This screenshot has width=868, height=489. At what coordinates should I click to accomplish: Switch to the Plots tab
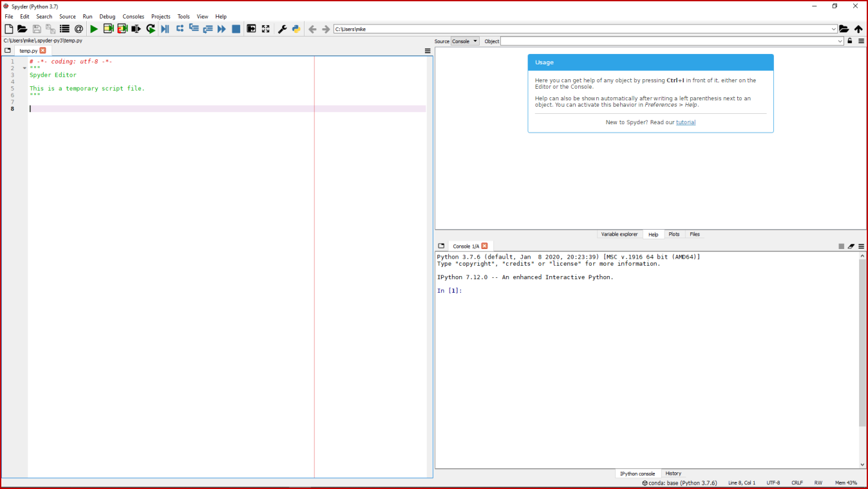pos(674,234)
